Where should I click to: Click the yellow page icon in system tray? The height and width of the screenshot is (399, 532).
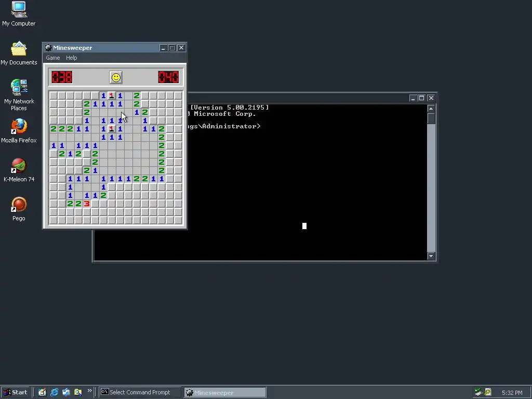[488, 392]
